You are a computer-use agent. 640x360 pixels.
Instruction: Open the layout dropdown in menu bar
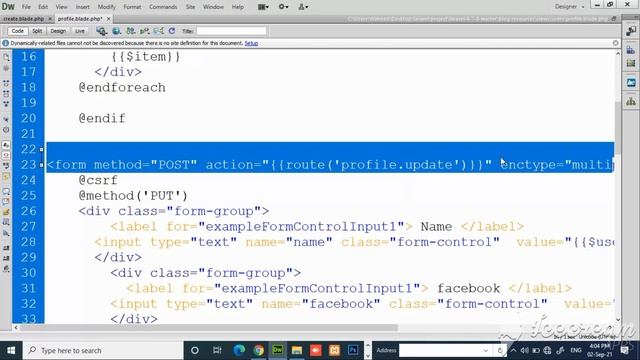tap(263, 7)
